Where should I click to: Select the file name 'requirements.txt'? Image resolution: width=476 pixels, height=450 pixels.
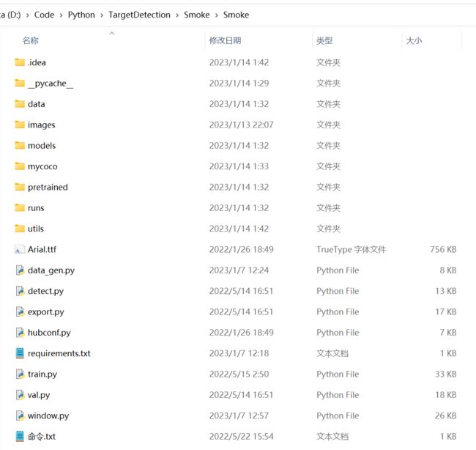[59, 353]
